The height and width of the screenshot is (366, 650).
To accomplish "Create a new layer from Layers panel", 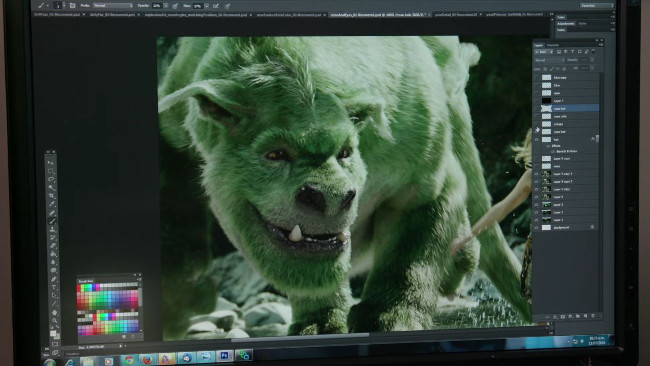I will click(585, 316).
